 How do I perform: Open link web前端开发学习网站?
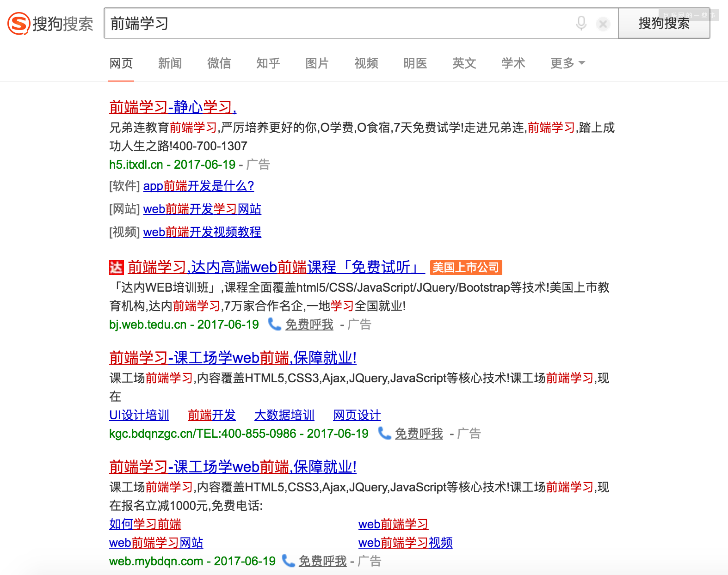point(202,209)
